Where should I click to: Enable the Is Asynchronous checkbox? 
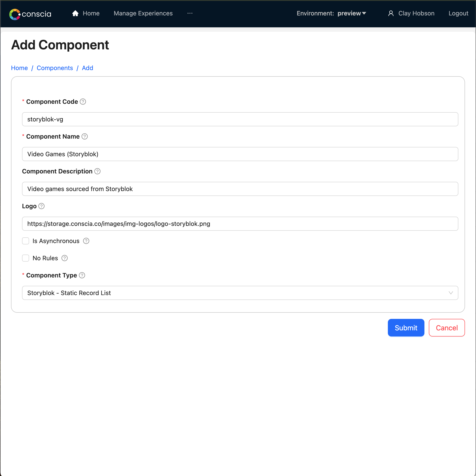pyautogui.click(x=26, y=241)
